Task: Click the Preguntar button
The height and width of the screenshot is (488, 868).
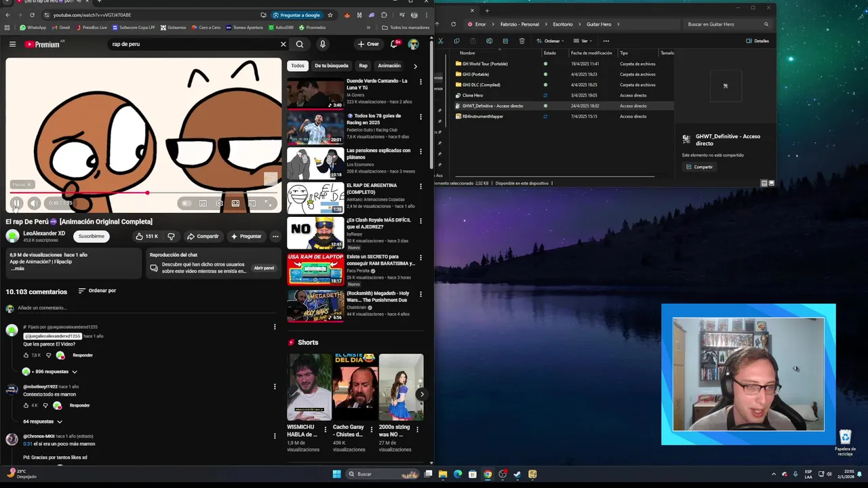Action: point(245,237)
